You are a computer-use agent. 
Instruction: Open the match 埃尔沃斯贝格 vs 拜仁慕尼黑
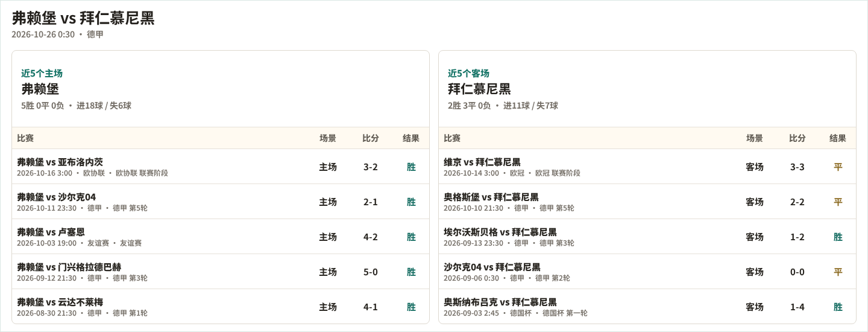500,232
